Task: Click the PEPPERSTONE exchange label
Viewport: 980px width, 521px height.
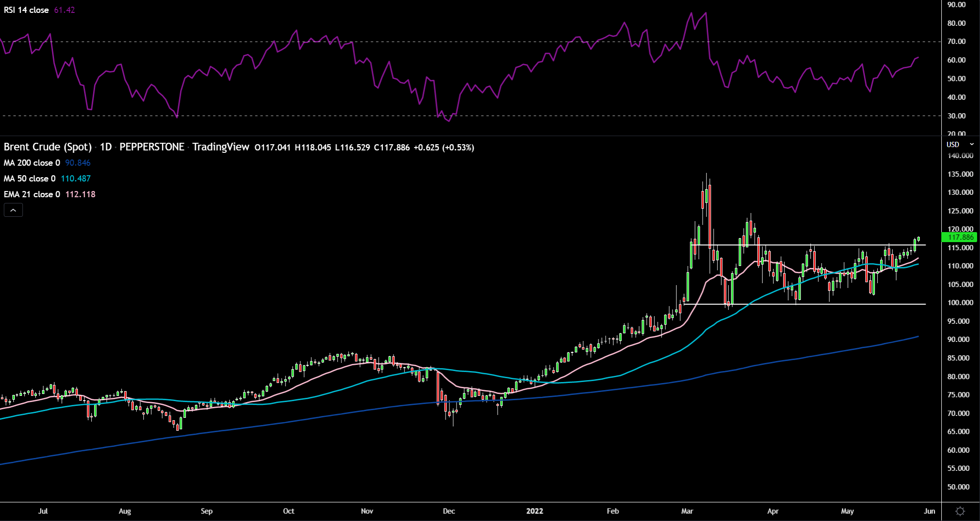Action: coord(152,147)
